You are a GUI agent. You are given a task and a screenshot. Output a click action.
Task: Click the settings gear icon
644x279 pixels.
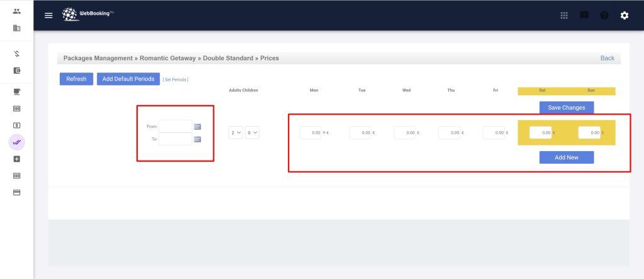(x=624, y=16)
